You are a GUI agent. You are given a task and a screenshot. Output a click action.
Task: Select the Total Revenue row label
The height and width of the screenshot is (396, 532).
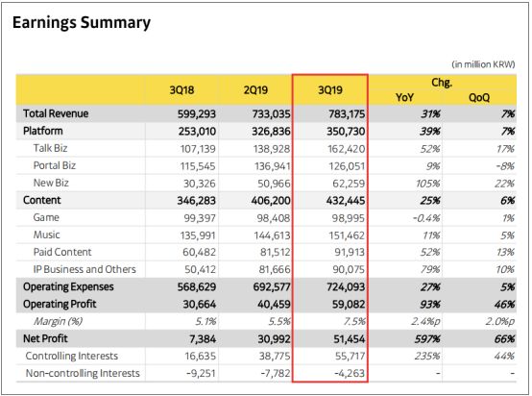click(x=56, y=113)
